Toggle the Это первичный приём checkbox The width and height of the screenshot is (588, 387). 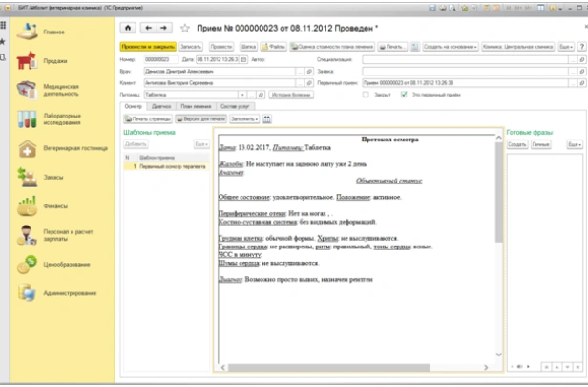[x=405, y=95]
